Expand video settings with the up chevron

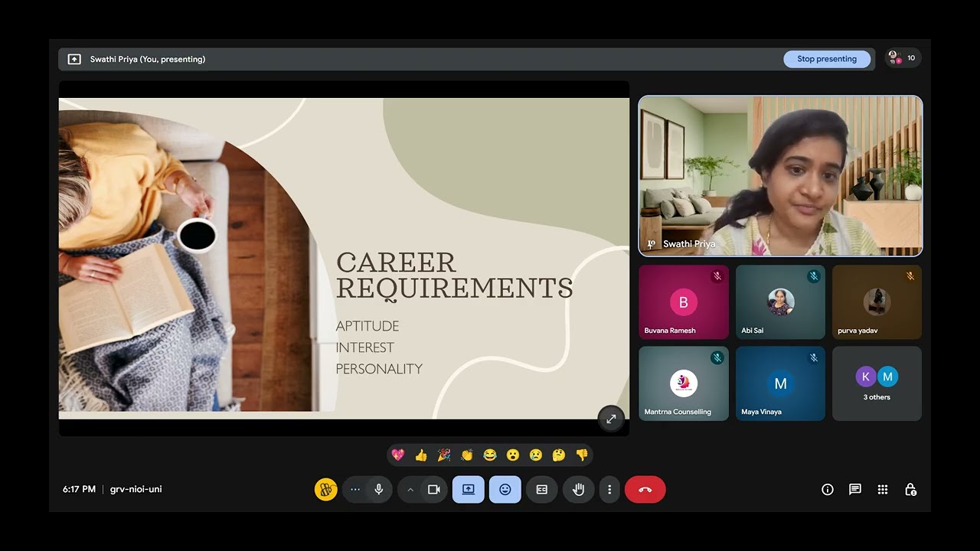click(x=410, y=490)
